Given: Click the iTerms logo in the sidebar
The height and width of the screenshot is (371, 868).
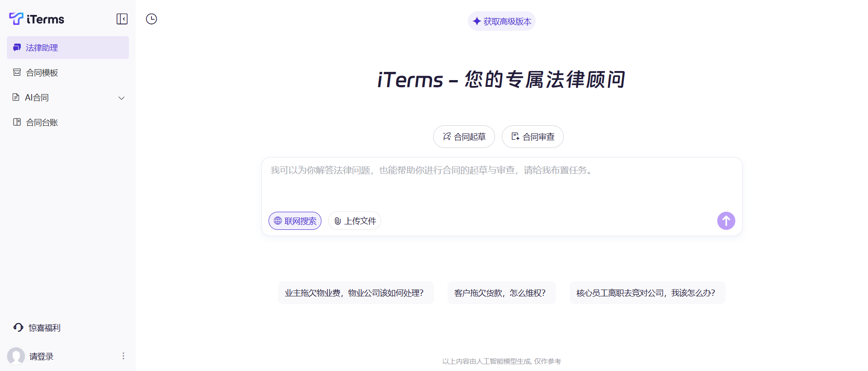Looking at the screenshot, I should (37, 19).
